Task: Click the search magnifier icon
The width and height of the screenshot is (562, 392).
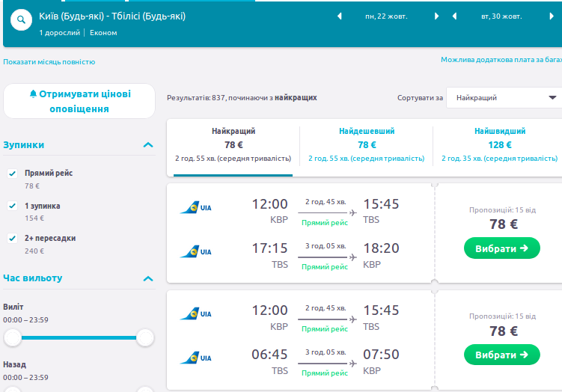Action: pos(21,21)
